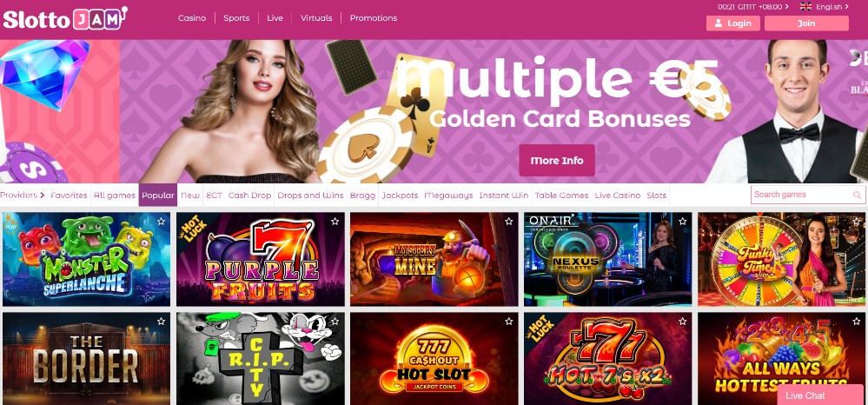Click the star on The Border game
Image resolution: width=868 pixels, height=405 pixels.
tap(161, 321)
